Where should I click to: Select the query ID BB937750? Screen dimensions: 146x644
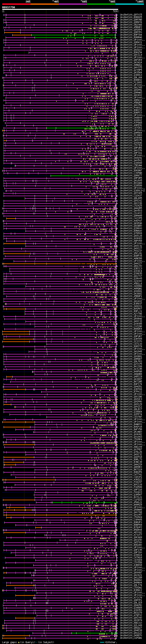pyautogui.click(x=8, y=7)
